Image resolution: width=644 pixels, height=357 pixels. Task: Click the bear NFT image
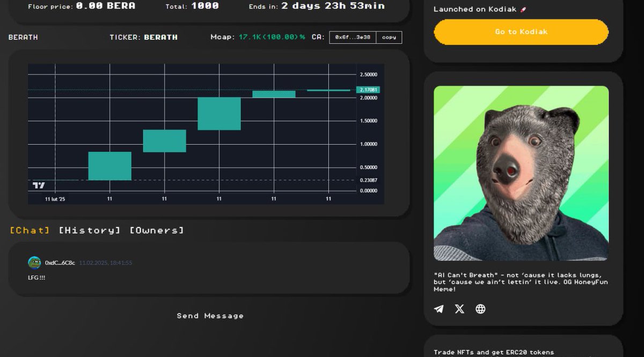(521, 173)
